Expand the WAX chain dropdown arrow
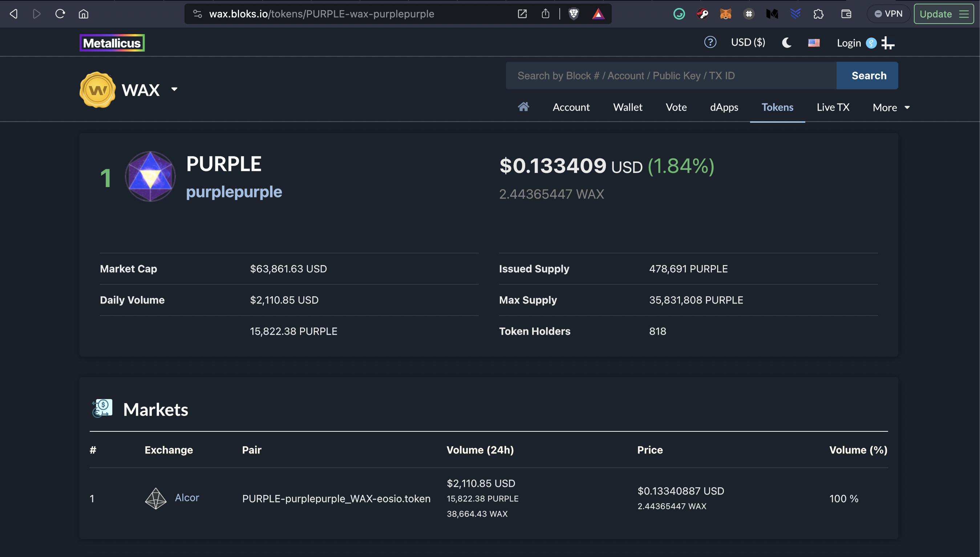 (x=174, y=90)
